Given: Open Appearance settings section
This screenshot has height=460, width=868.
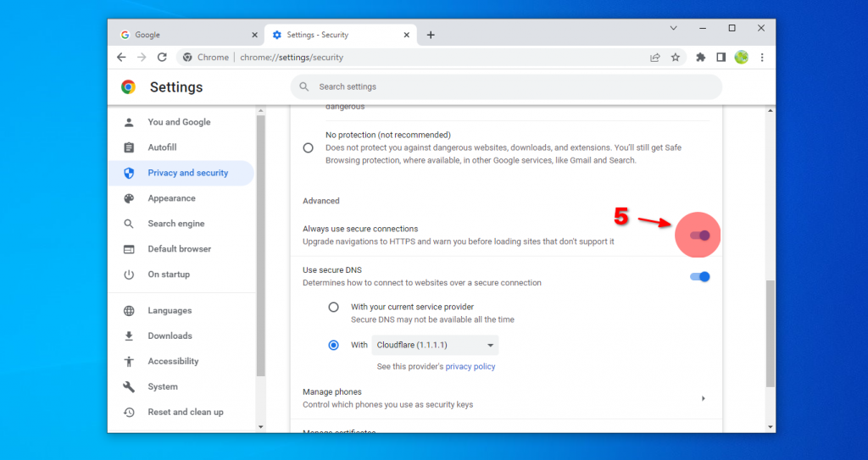Looking at the screenshot, I should (x=181, y=198).
